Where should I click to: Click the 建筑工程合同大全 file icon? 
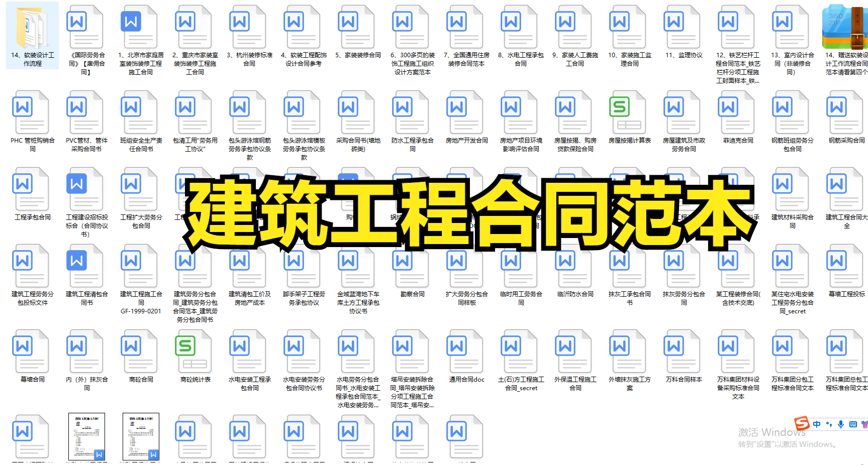pyautogui.click(x=844, y=189)
